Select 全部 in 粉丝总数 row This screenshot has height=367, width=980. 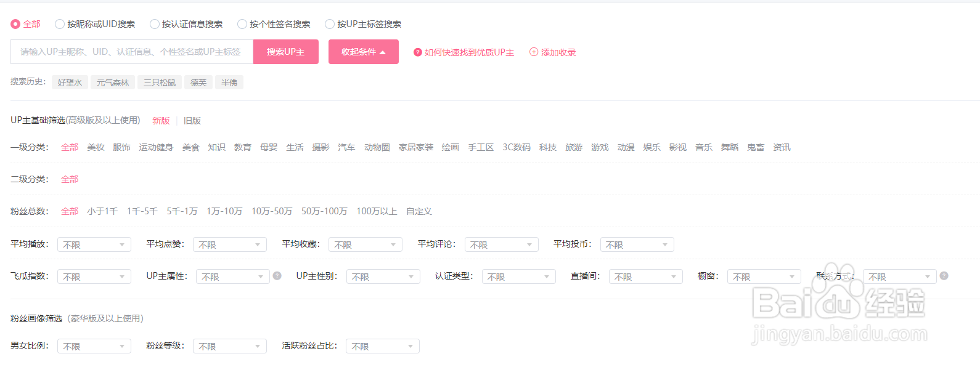click(x=70, y=211)
